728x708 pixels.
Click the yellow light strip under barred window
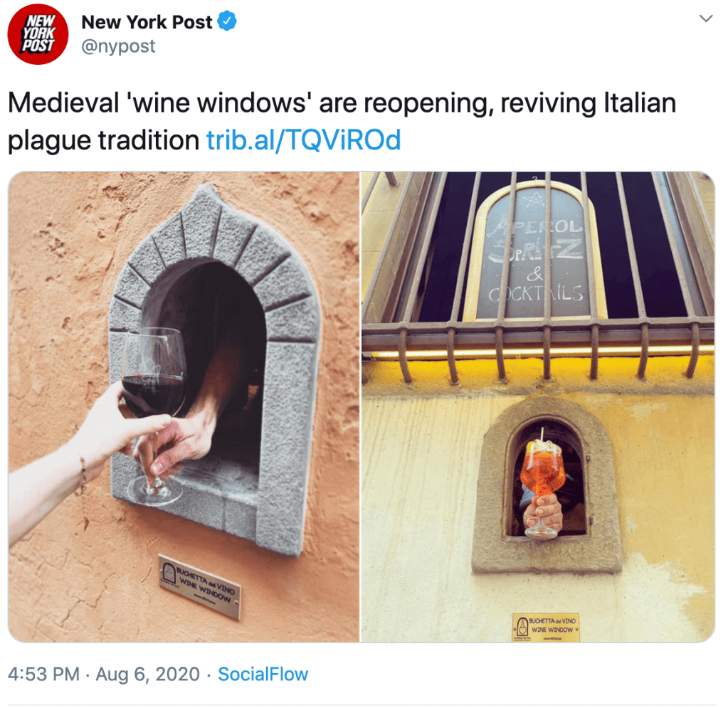539,352
